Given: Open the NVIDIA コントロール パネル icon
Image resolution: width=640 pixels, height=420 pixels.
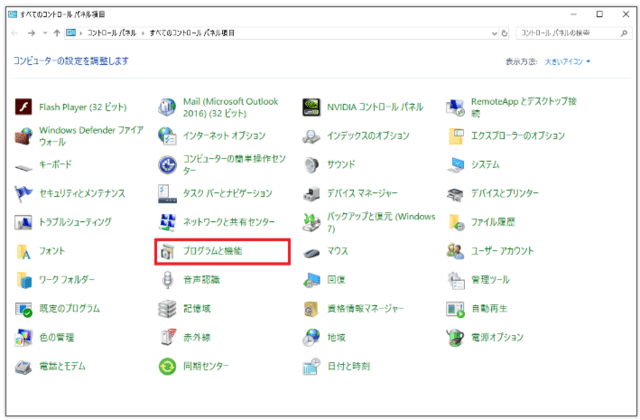Looking at the screenshot, I should 311,107.
